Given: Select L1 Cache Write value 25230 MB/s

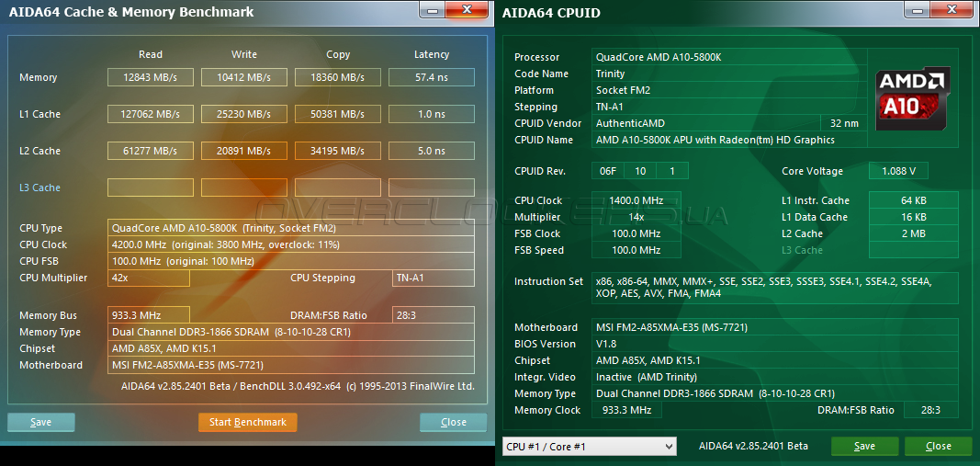Looking at the screenshot, I should click(x=243, y=114).
